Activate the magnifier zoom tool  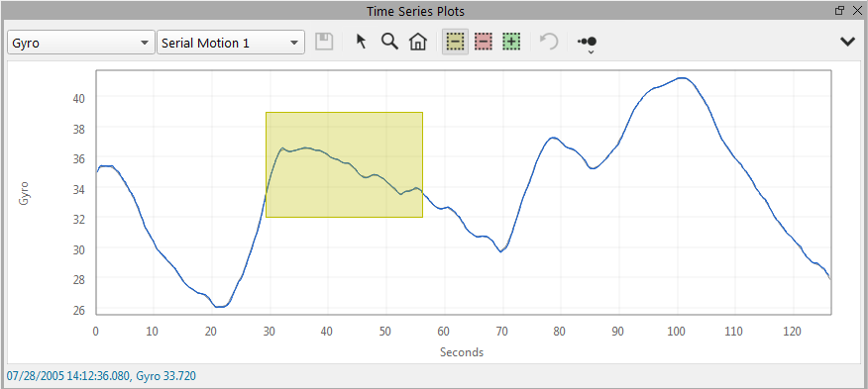[x=389, y=42]
